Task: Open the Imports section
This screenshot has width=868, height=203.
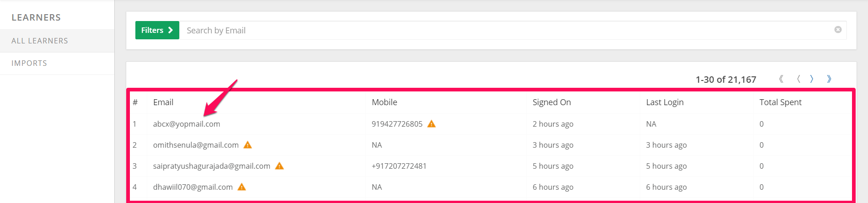Action: [x=57, y=63]
